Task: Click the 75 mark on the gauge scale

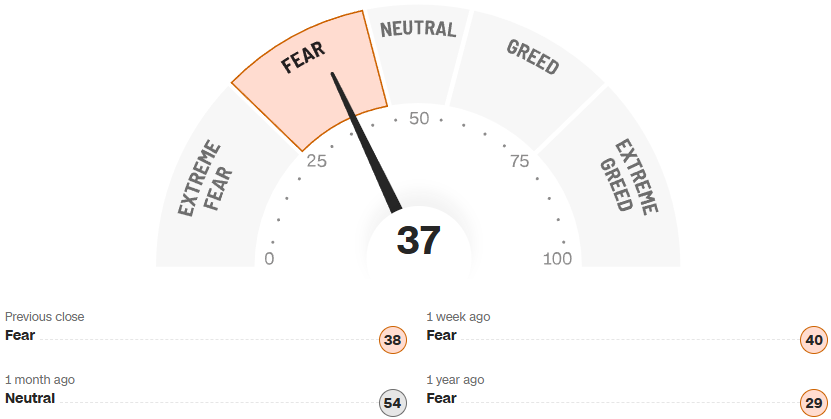Action: [x=519, y=162]
